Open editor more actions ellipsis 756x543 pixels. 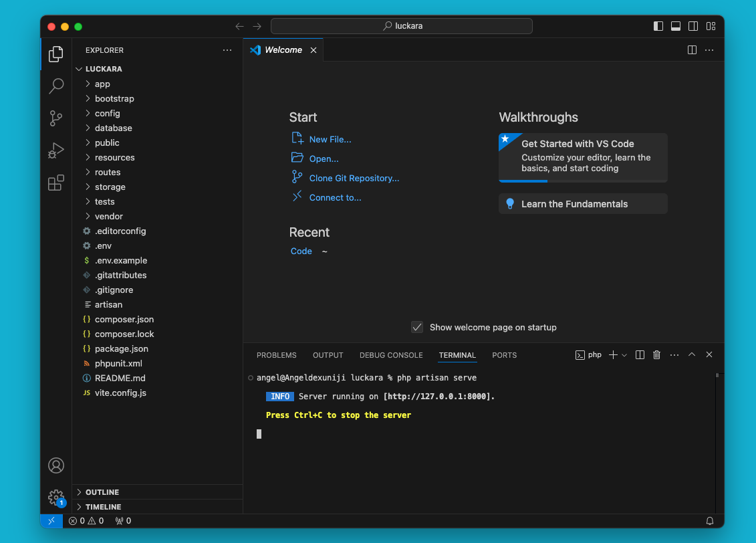pyautogui.click(x=709, y=49)
